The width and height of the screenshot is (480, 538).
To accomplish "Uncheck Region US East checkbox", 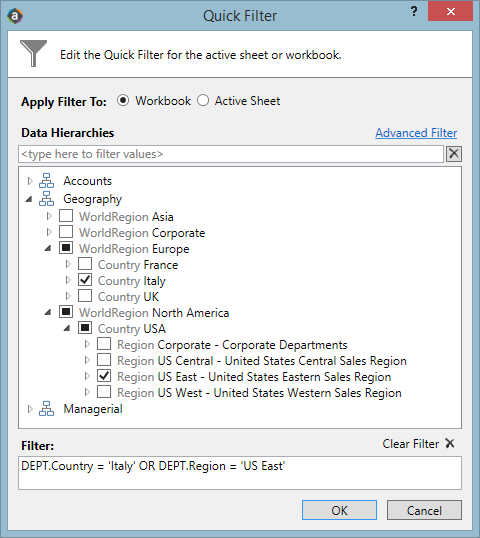I will coord(104,376).
